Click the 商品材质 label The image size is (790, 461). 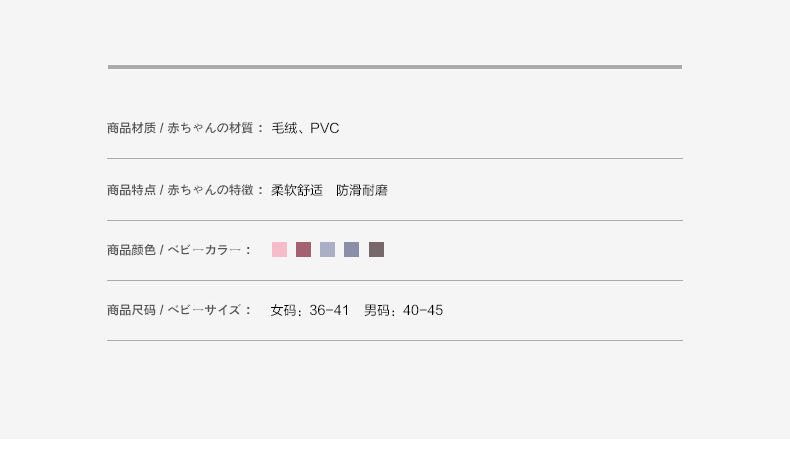[x=131, y=128]
